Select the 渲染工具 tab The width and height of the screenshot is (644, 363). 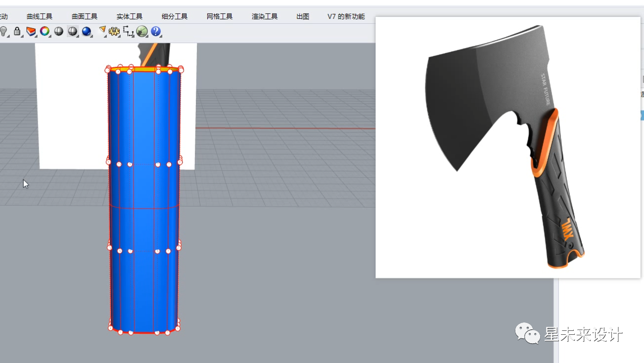265,16
